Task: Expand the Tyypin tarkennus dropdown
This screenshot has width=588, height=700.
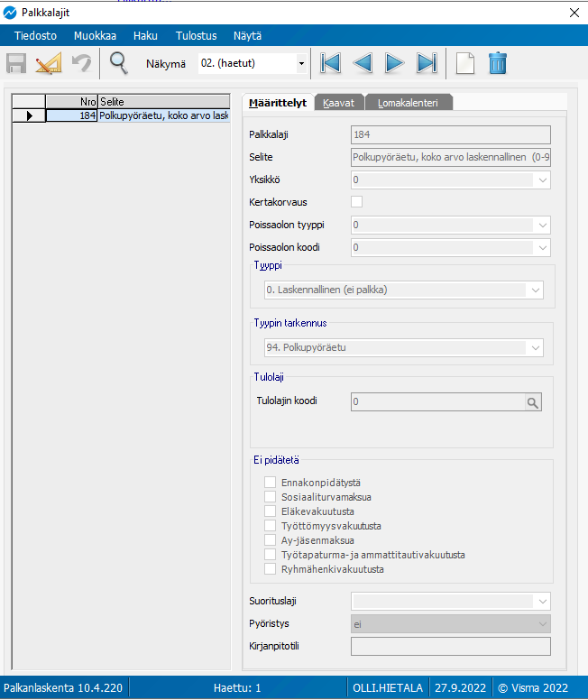Action: [536, 348]
